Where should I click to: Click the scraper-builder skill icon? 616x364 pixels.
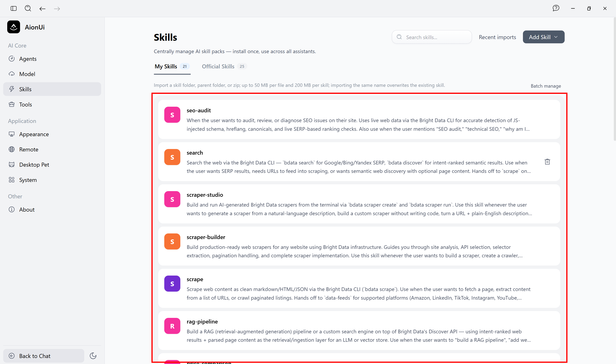point(172,242)
